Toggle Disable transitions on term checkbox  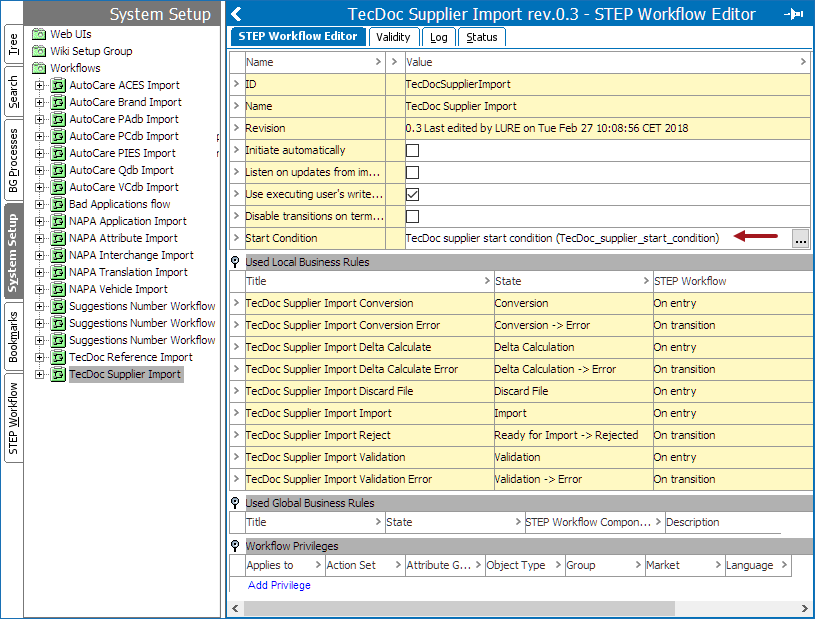click(412, 216)
